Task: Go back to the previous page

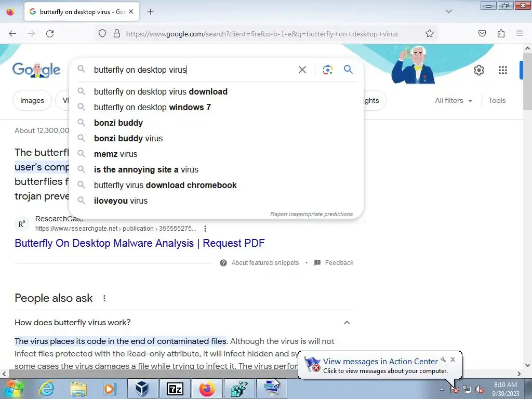Action: click(x=12, y=34)
